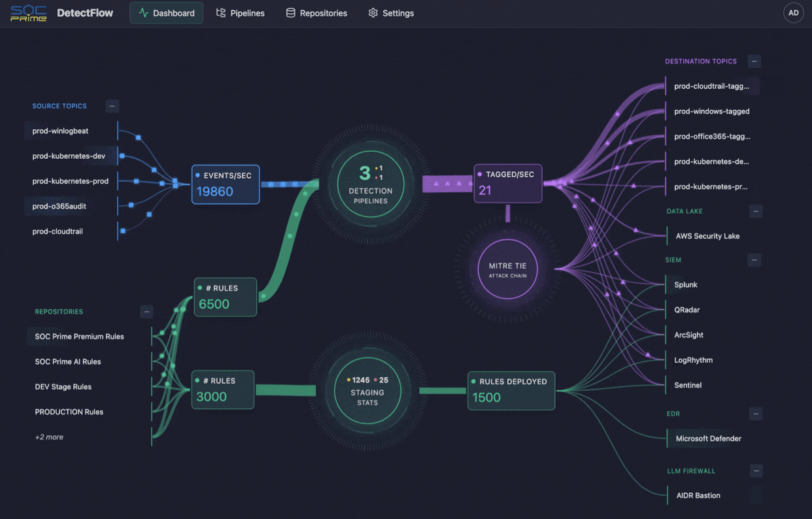Click the SOC Prime logo
The image size is (812, 519).
point(29,12)
